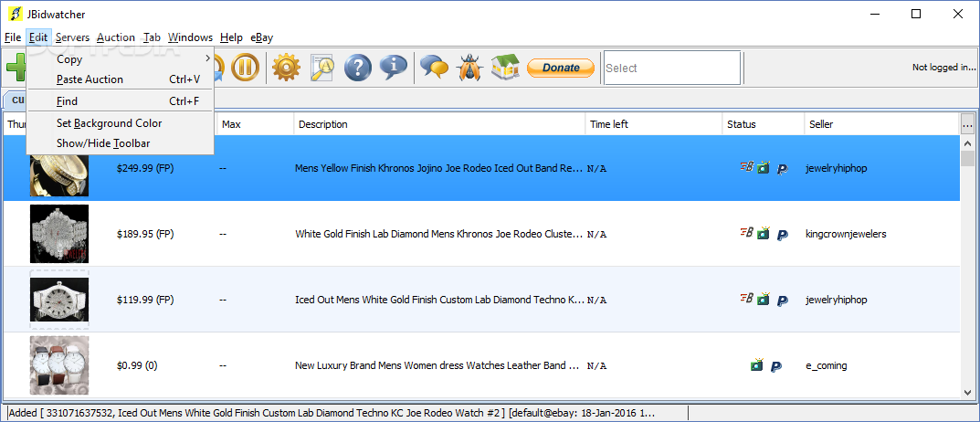Expand the Copy submenu arrow
This screenshot has width=980, height=422.
point(207,58)
